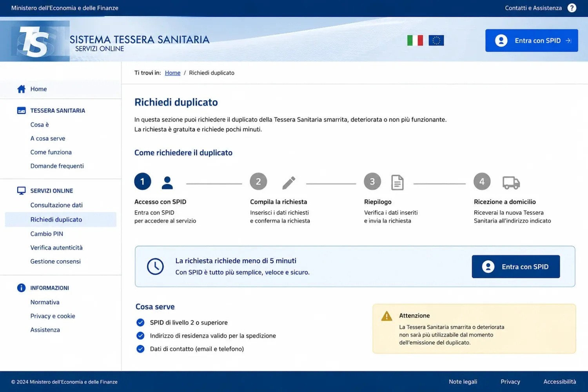The width and height of the screenshot is (588, 392).
Task: Click Entra con SPID in the info banner
Action: click(x=516, y=267)
